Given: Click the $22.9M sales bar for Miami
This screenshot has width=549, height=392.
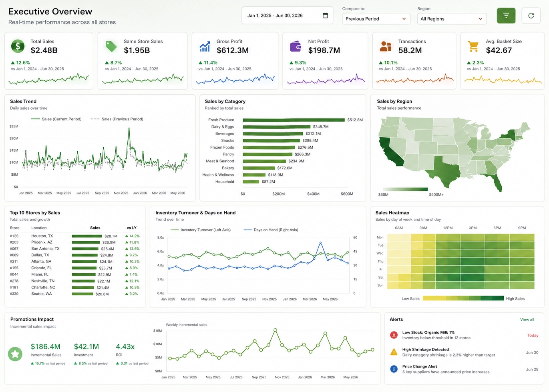Looking at the screenshot, I should tap(84, 275).
